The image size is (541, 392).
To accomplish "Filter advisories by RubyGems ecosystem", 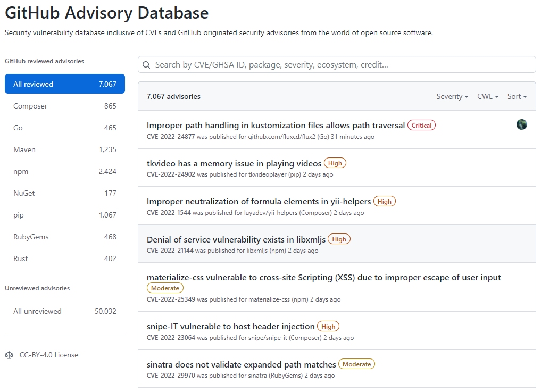I will (65, 237).
